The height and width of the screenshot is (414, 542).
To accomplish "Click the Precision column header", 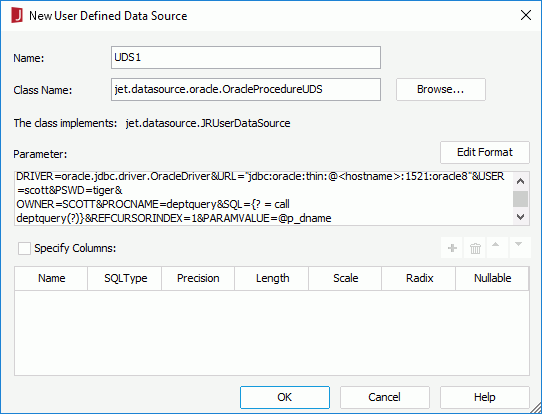I will pyautogui.click(x=198, y=278).
